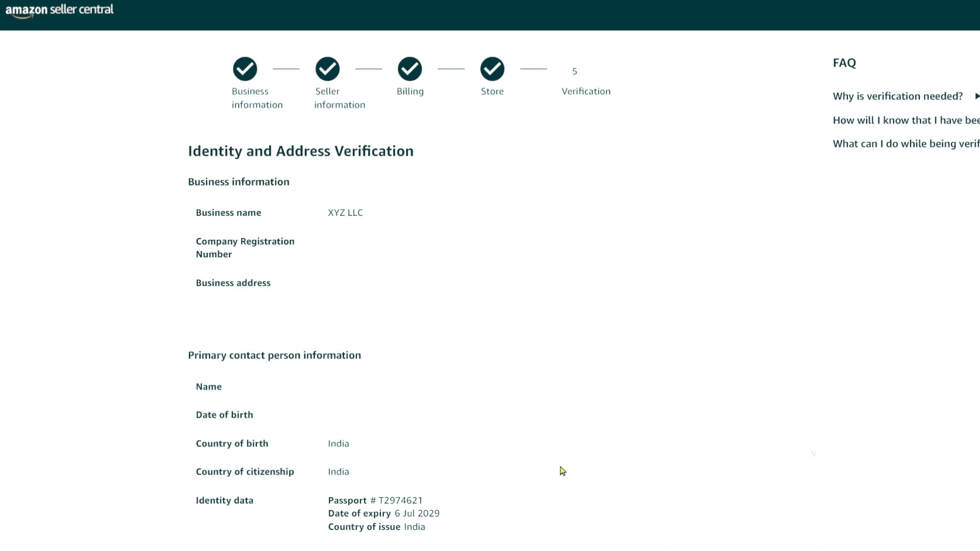980x551 pixels.
Task: Click the passport number T2974621
Action: click(x=400, y=500)
